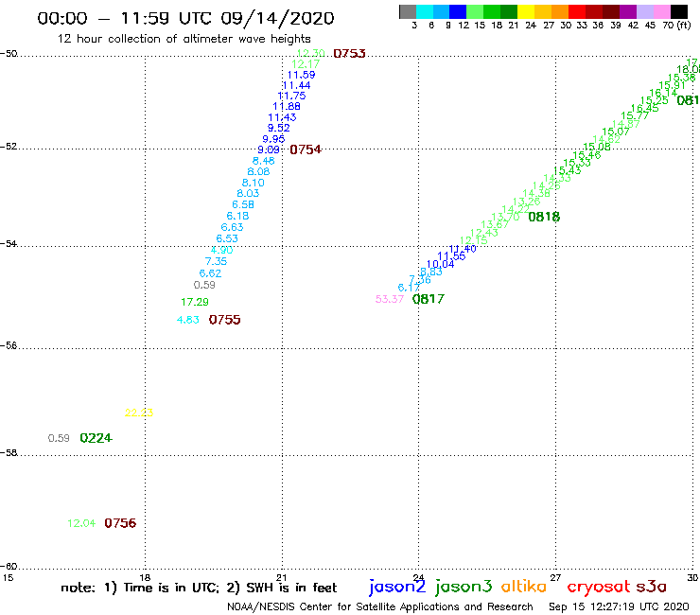Click the gray 0.59 value below 6.62
700x615 pixels.
[x=204, y=285]
